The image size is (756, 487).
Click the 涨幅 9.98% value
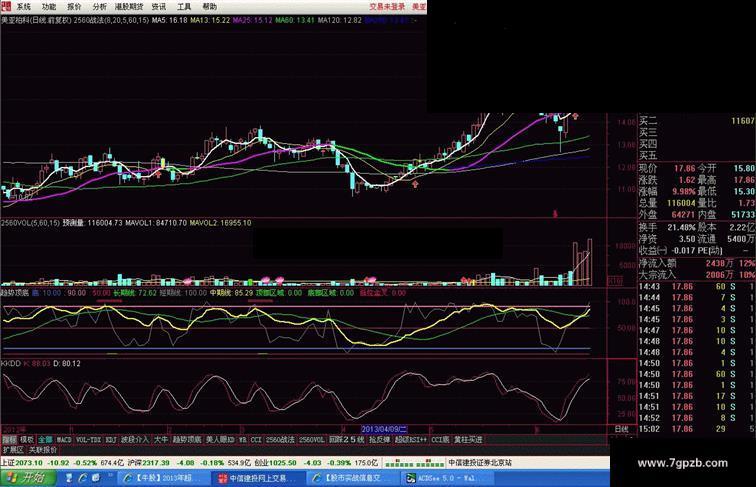pos(684,191)
